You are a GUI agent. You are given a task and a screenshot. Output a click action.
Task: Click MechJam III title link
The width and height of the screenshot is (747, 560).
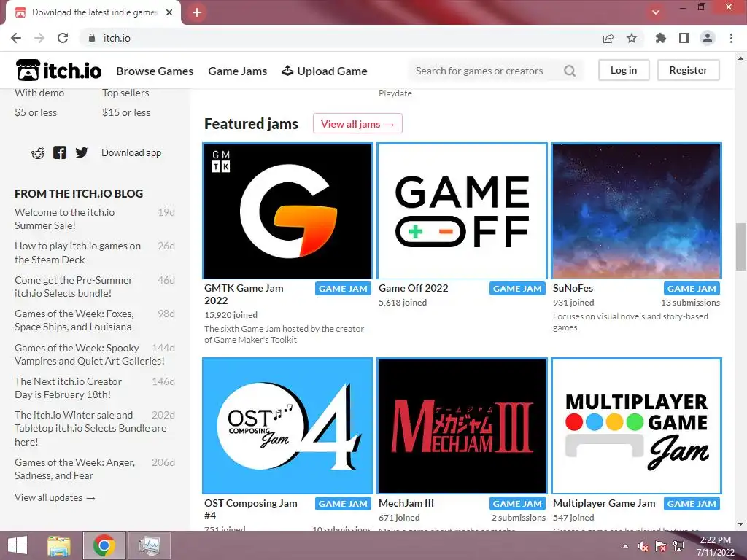[406, 503]
